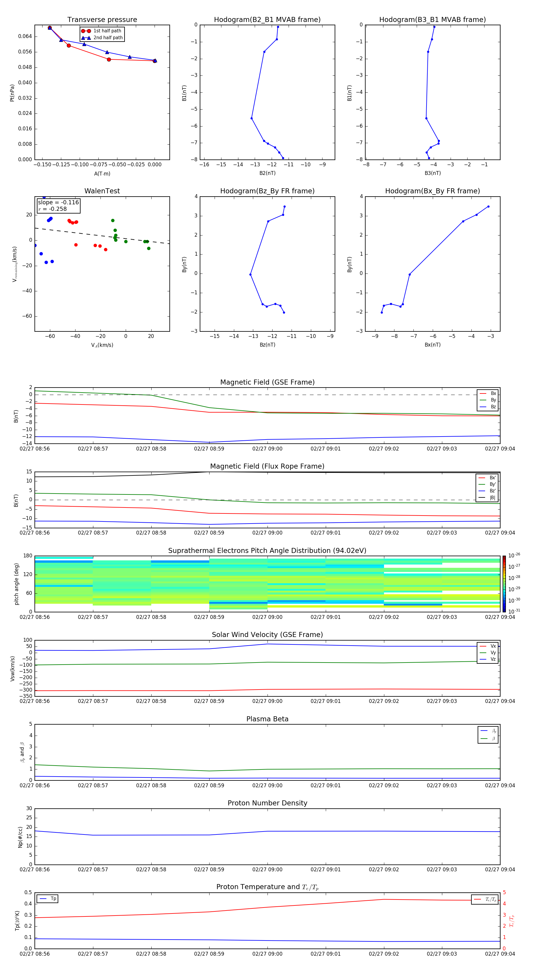Select the Te/Tp legend entry
This screenshot has width=535, height=980.
click(x=485, y=899)
